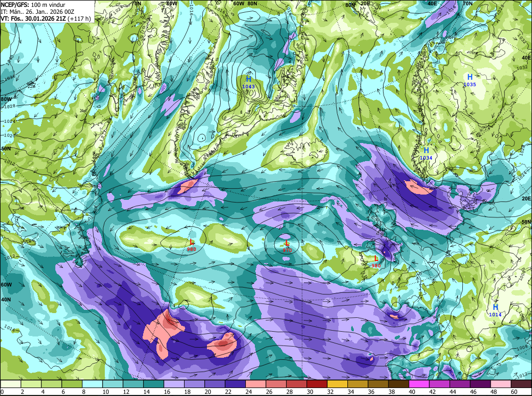This screenshot has height=396, width=532.
Task: Select the 38–40 dark brown legend swatch
Action: (398, 384)
